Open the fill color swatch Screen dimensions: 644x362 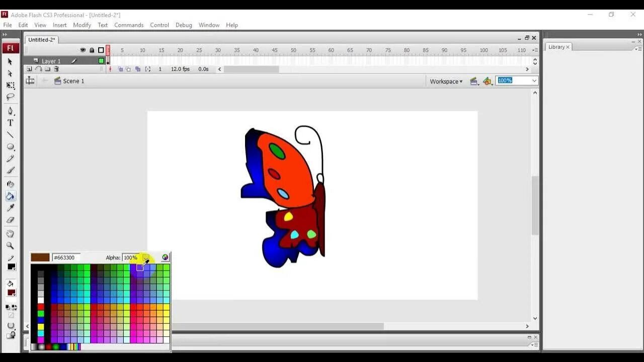coord(11,293)
